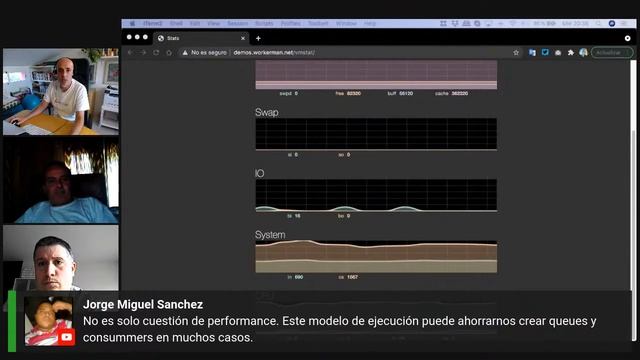Open the translate extension icon
The image size is (640, 360).
(x=532, y=52)
